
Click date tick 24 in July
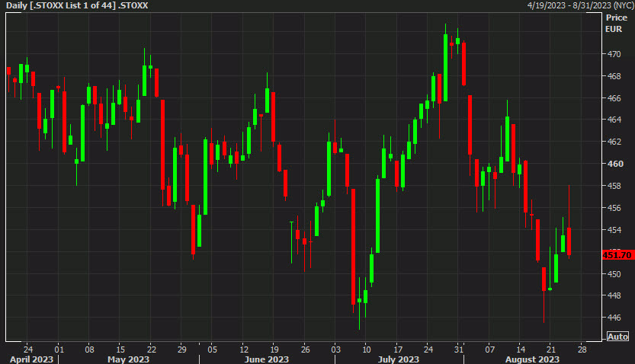428,350
